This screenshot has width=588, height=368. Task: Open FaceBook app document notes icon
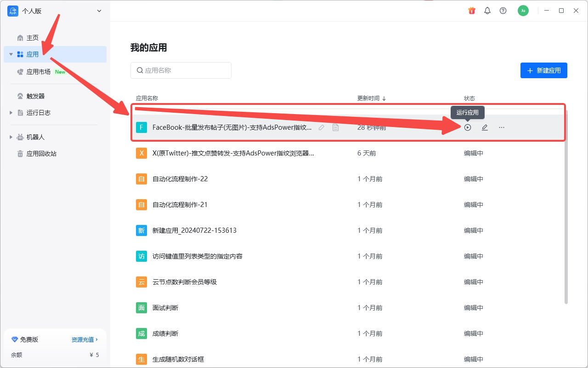[336, 127]
